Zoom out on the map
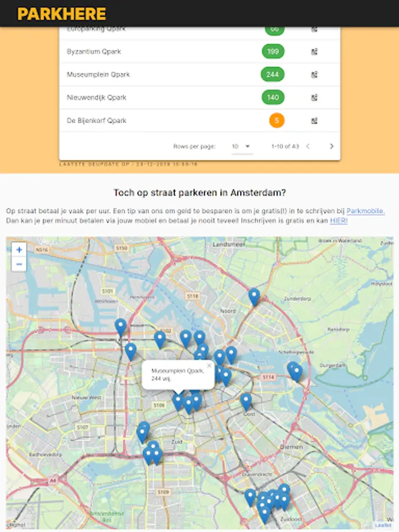This screenshot has height=532, width=399. [x=19, y=264]
